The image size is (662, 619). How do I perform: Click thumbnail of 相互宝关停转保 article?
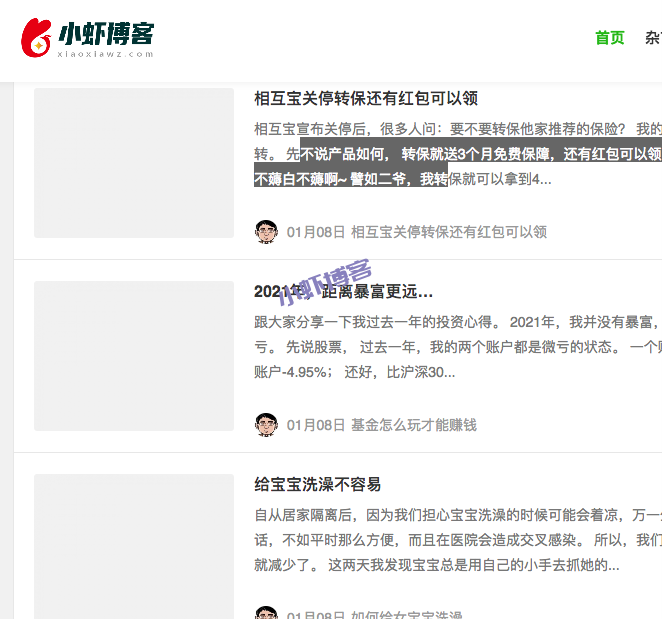click(x=134, y=163)
